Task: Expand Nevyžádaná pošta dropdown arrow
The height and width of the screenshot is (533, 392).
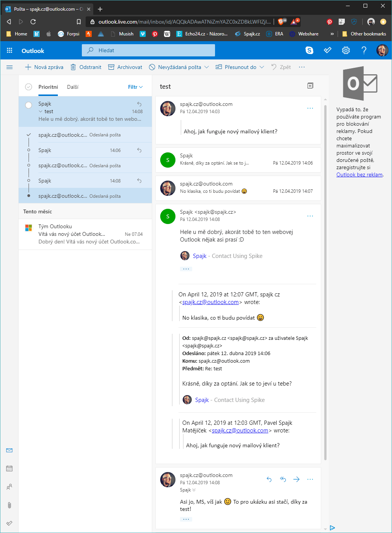Action: pyautogui.click(x=207, y=67)
